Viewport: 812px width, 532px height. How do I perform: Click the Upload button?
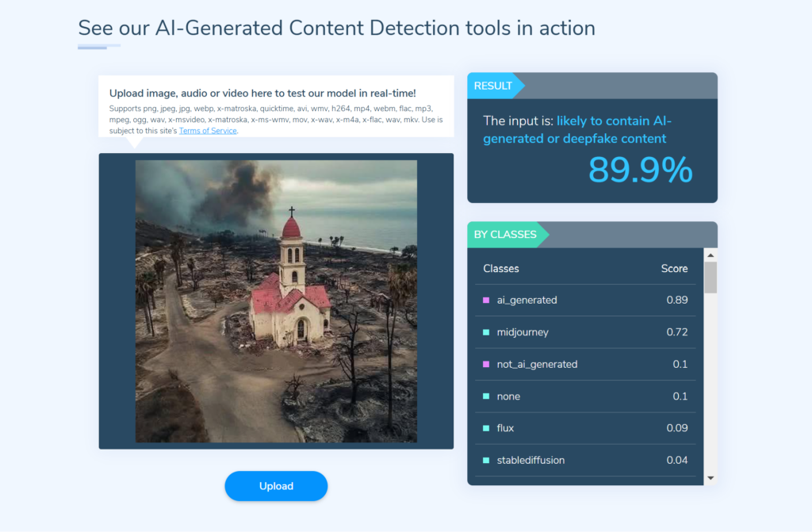point(276,486)
